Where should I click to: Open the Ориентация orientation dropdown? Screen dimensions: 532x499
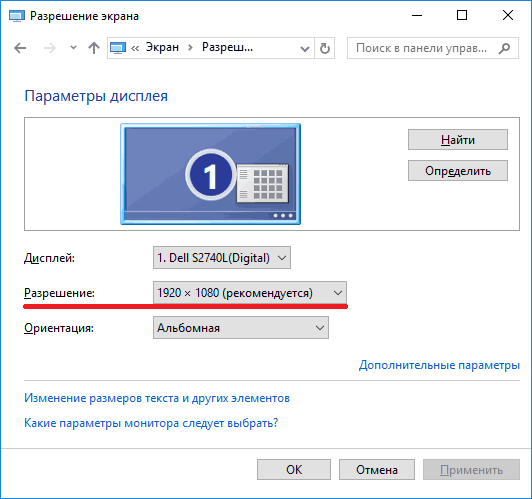(x=241, y=328)
